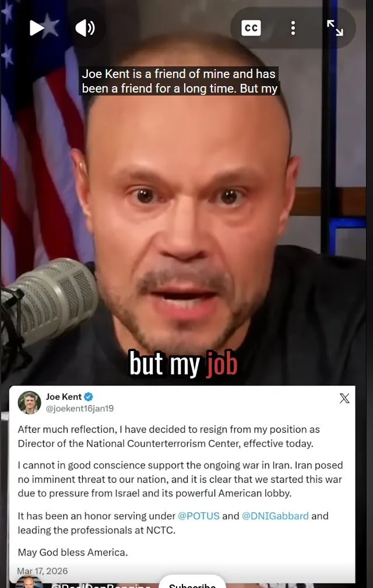
Task: Open the @joekent16jan19 handle
Action: (x=79, y=409)
